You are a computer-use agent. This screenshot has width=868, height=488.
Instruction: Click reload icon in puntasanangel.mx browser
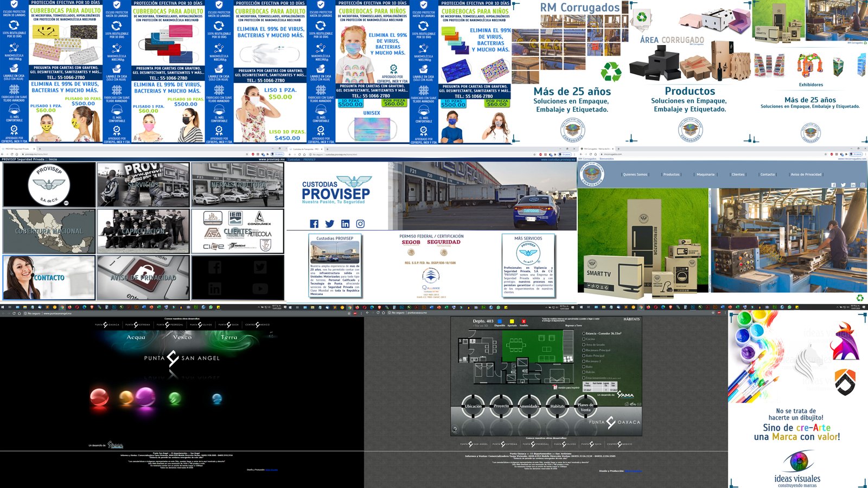coord(14,313)
